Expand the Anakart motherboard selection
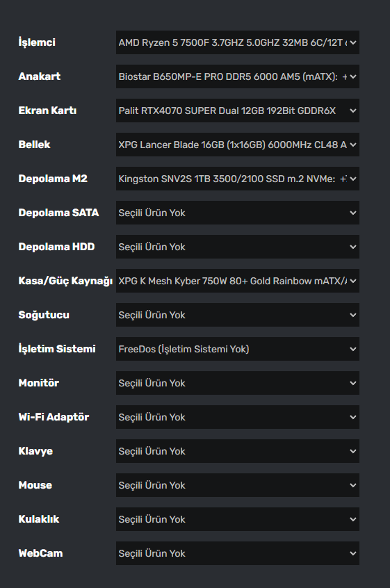 237,76
